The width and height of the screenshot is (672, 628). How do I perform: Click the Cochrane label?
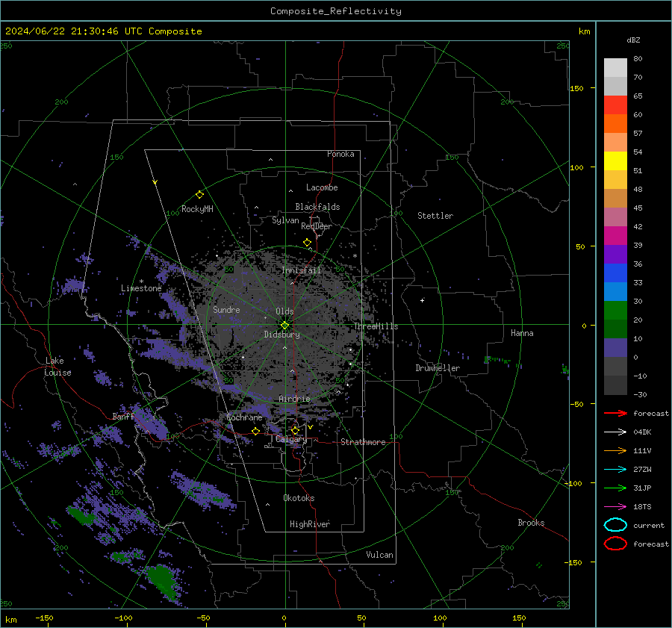(244, 417)
